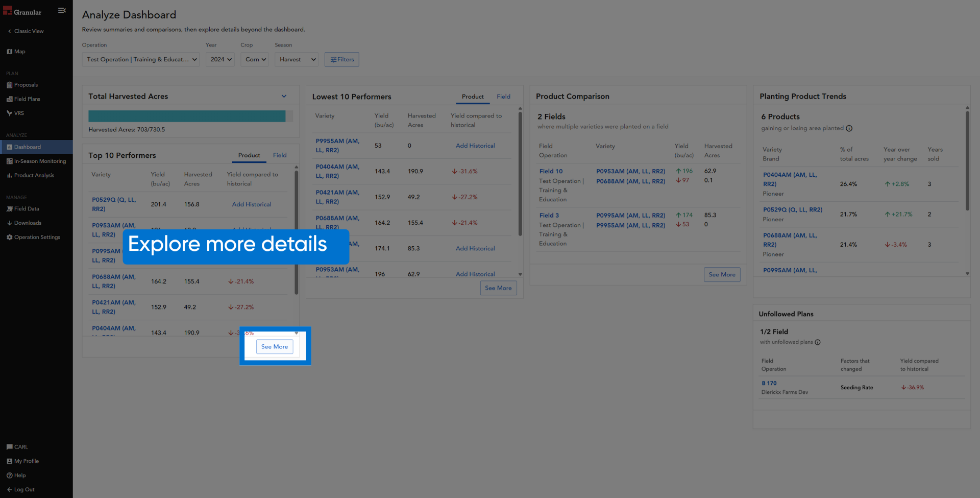
Task: Click -36.9% yield value for B 170
Action: (913, 388)
